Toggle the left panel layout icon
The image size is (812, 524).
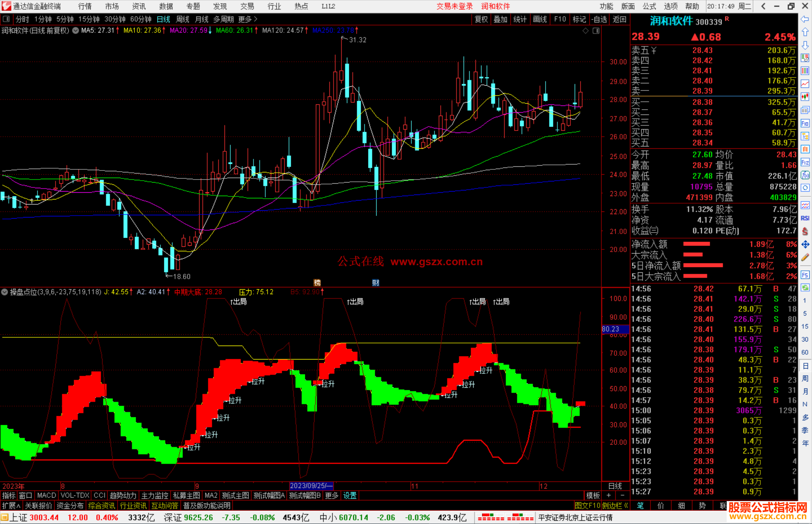point(6,19)
